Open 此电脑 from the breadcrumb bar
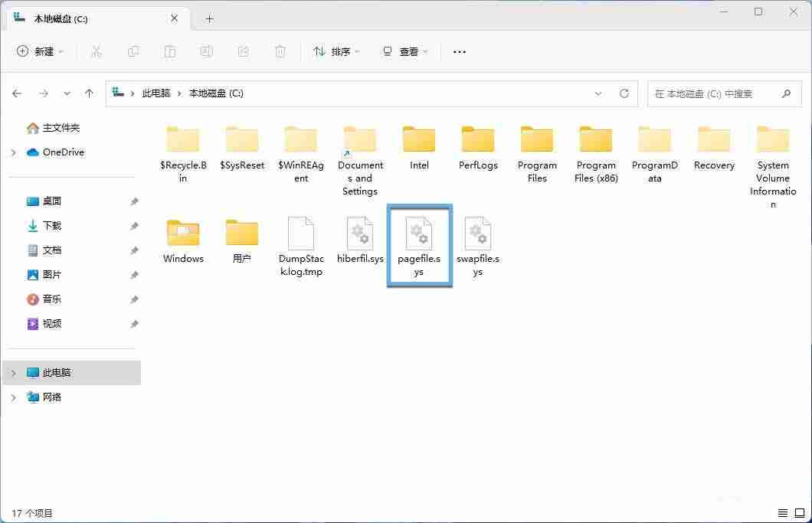The width and height of the screenshot is (812, 523). (x=156, y=93)
